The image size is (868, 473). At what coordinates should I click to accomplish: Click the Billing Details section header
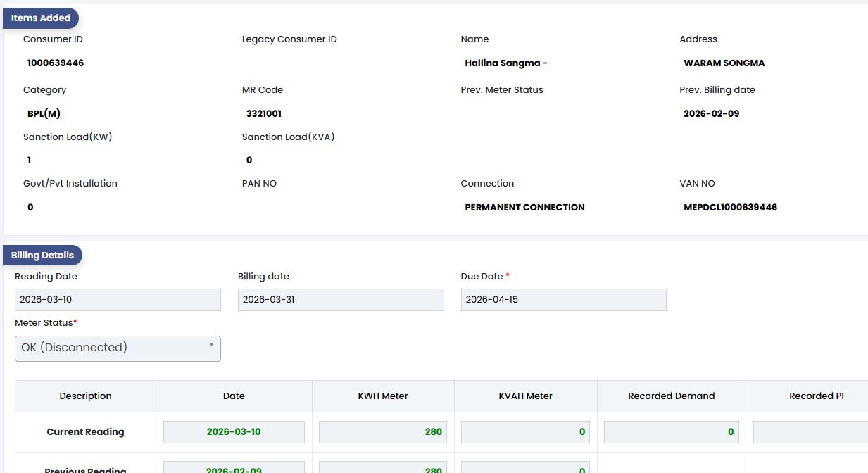[42, 256]
